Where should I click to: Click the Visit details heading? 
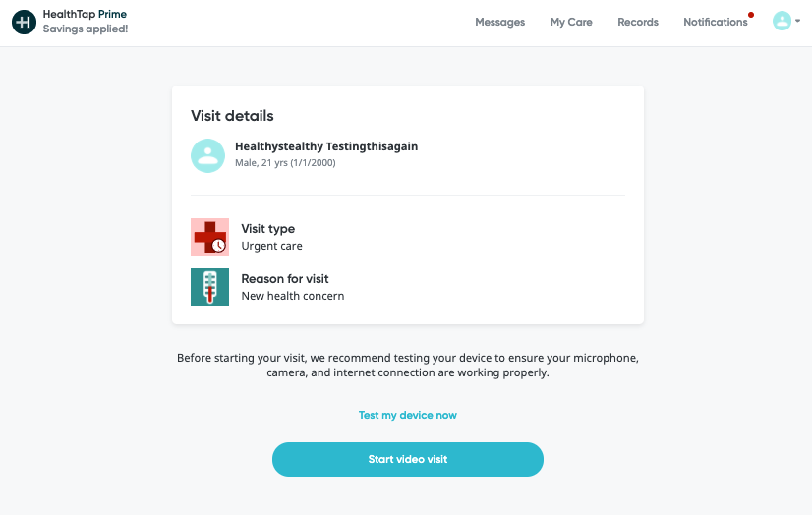[232, 115]
